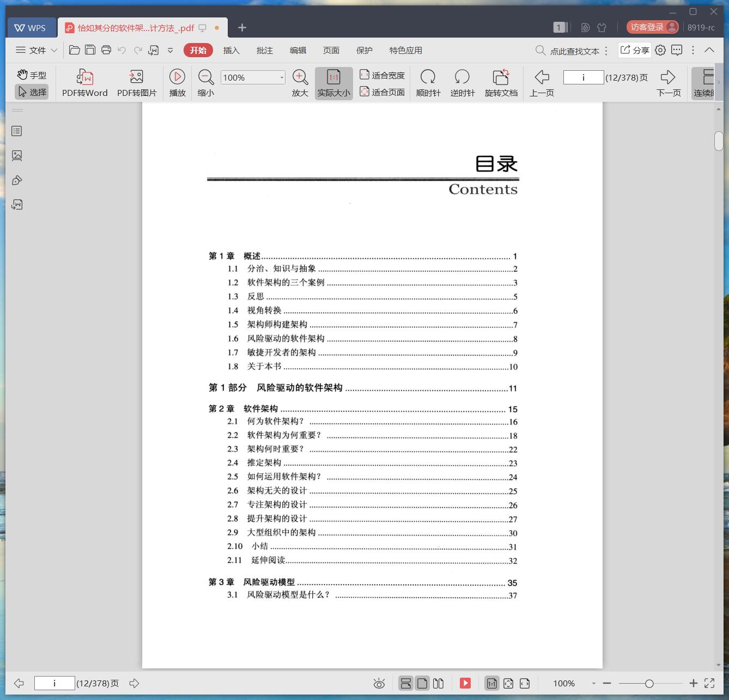The height and width of the screenshot is (700, 729).
Task: Open status bar zoom percentage dropdown arrow
Action: tap(593, 683)
